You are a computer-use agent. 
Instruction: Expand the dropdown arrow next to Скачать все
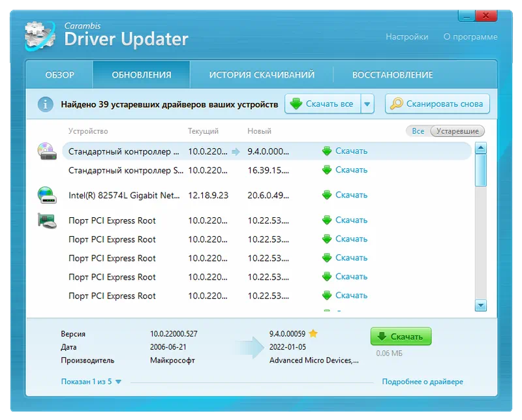[367, 104]
